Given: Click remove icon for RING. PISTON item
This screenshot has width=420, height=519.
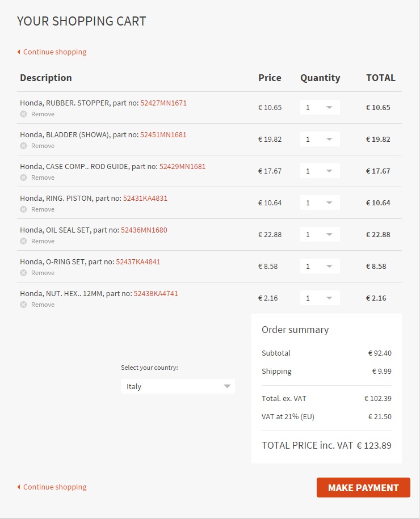Looking at the screenshot, I should [x=23, y=209].
